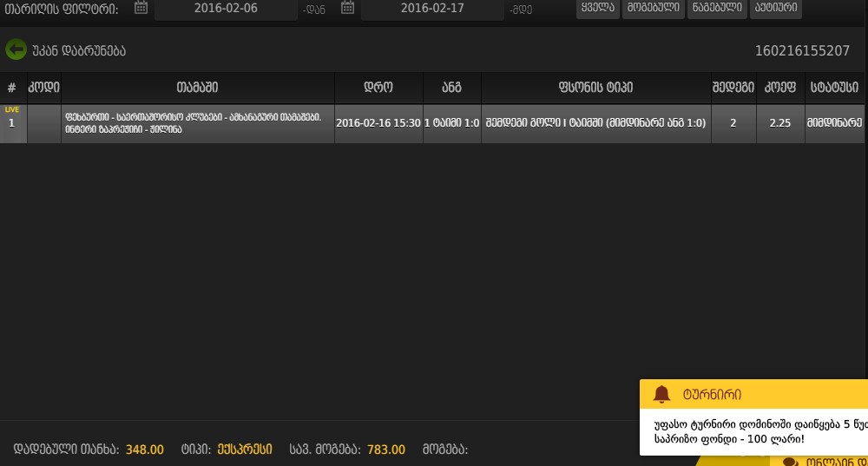Click the time cell 2016-02-16 15:30
This screenshot has width=868, height=466.
378,123
